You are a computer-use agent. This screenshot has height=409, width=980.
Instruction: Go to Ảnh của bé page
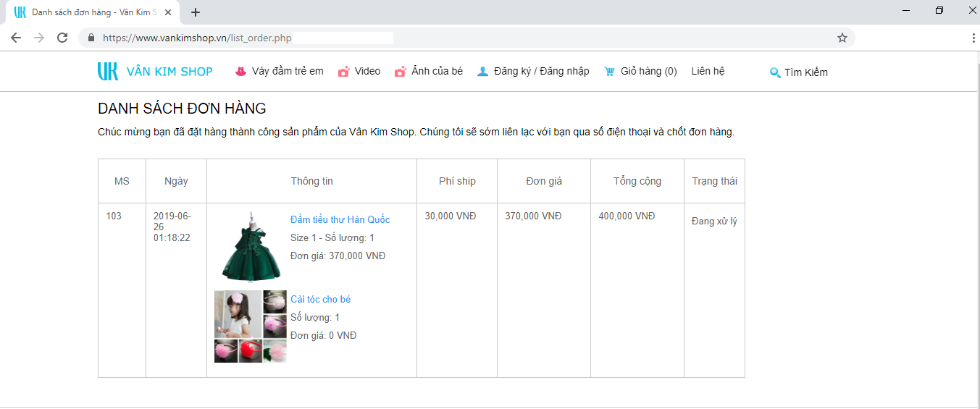click(x=437, y=71)
